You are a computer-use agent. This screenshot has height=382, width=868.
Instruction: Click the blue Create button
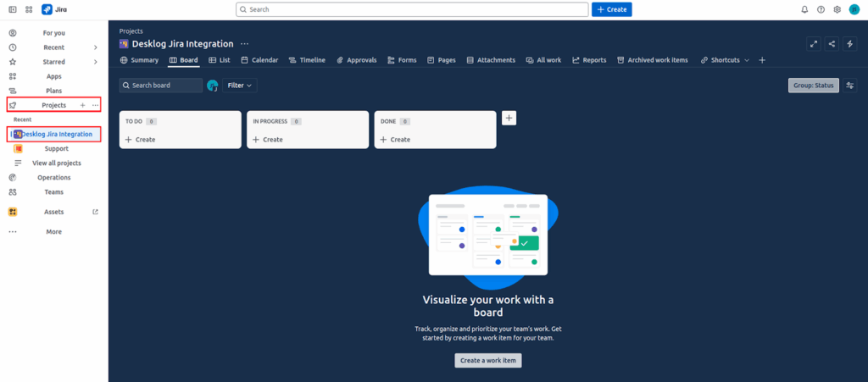tap(611, 9)
